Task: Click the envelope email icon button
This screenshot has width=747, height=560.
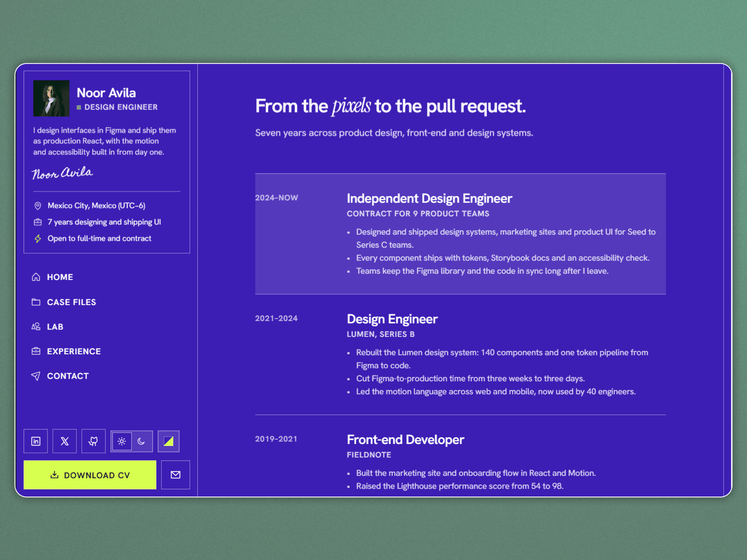Action: point(175,475)
